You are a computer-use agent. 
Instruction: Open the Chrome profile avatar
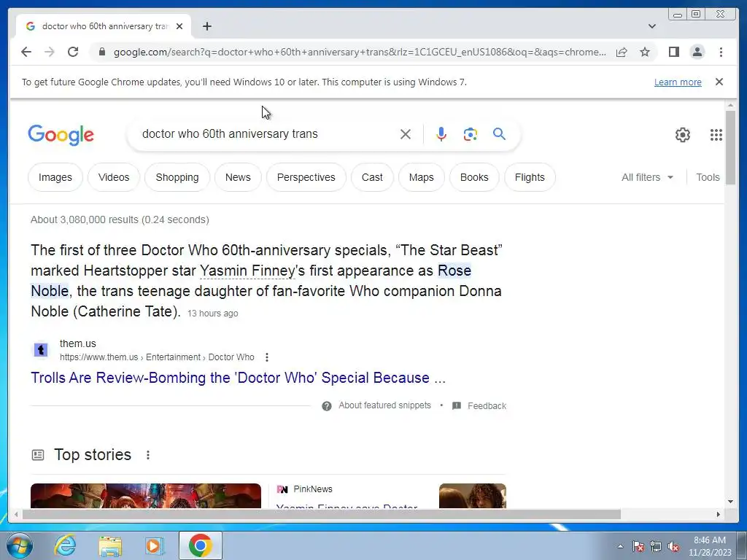(x=697, y=52)
